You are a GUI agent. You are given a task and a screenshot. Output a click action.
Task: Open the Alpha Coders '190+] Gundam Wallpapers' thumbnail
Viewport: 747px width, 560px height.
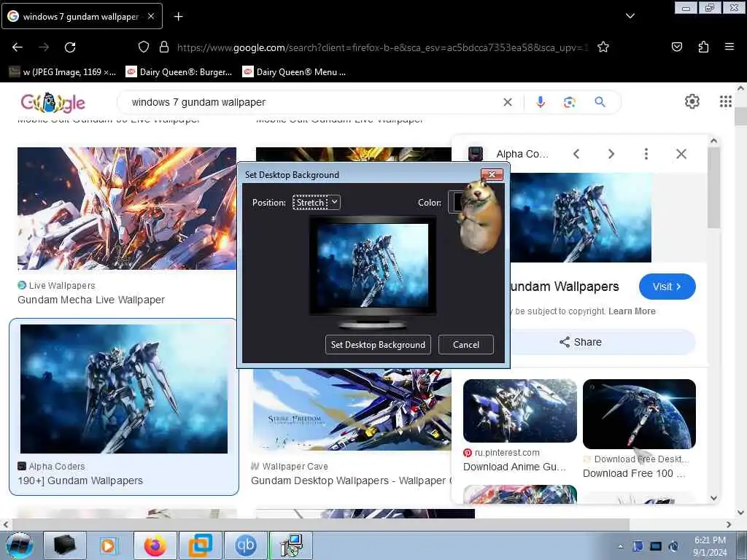(x=124, y=389)
